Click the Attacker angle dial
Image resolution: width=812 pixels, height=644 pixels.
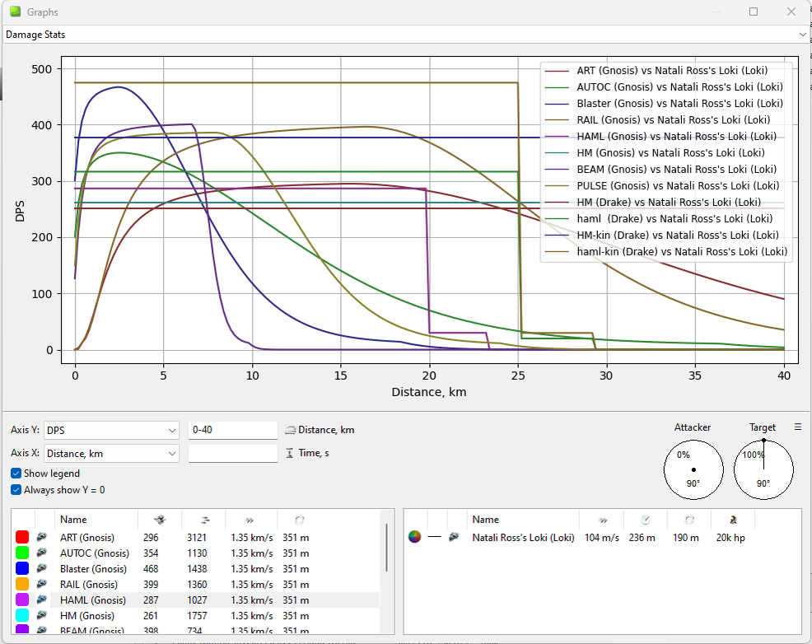coord(693,470)
